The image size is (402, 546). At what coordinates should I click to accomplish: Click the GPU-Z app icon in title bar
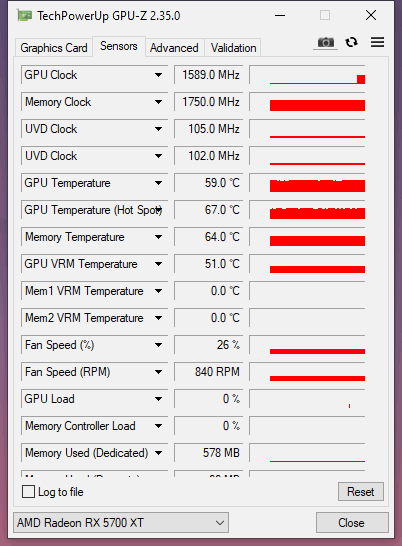[25, 16]
